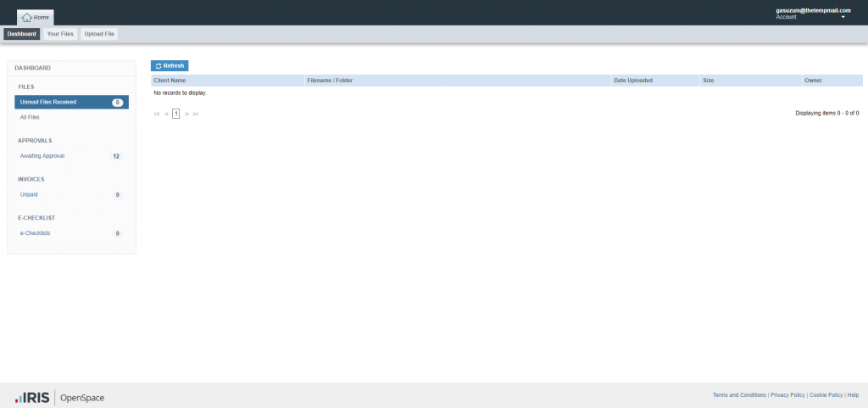Viewport: 868px width, 408px height.
Task: Click the house icon in Home tab
Action: tap(26, 18)
